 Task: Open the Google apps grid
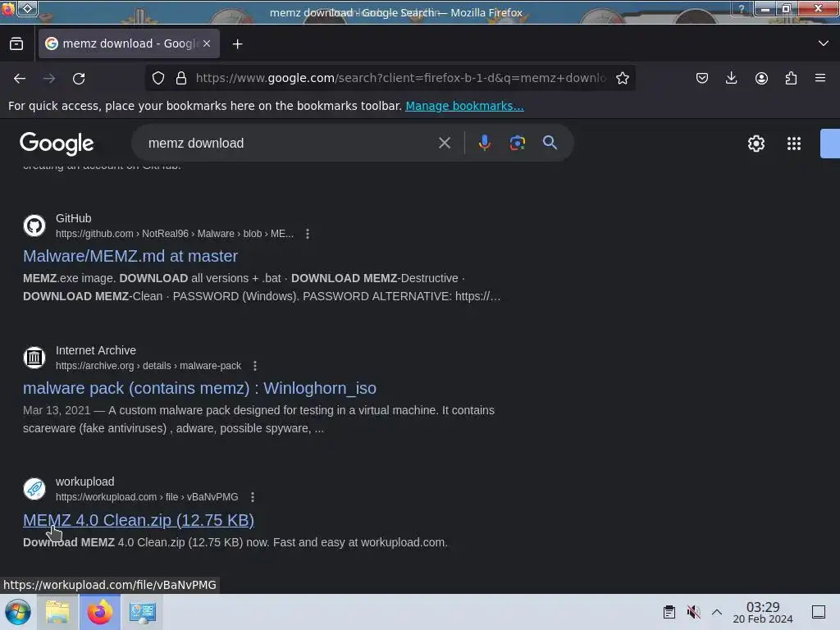794,144
